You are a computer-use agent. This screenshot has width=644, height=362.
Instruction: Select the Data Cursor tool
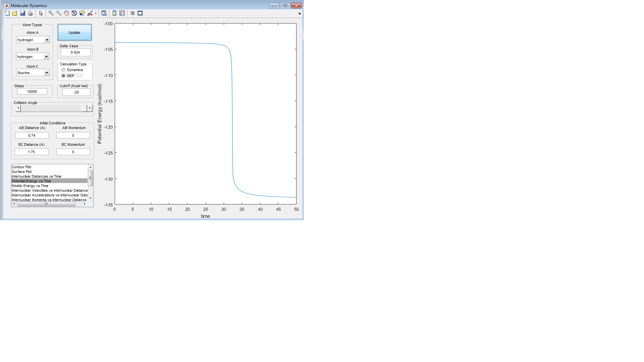[82, 13]
